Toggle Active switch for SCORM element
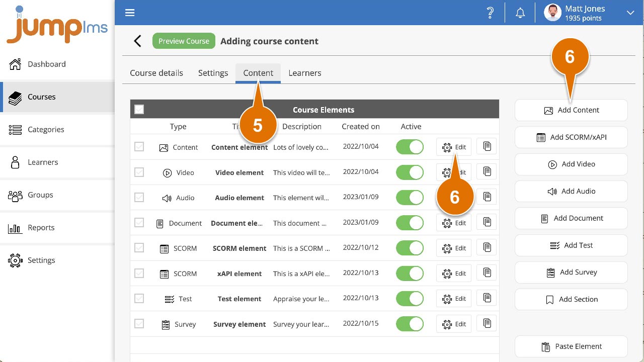The image size is (644, 362). coord(410,248)
